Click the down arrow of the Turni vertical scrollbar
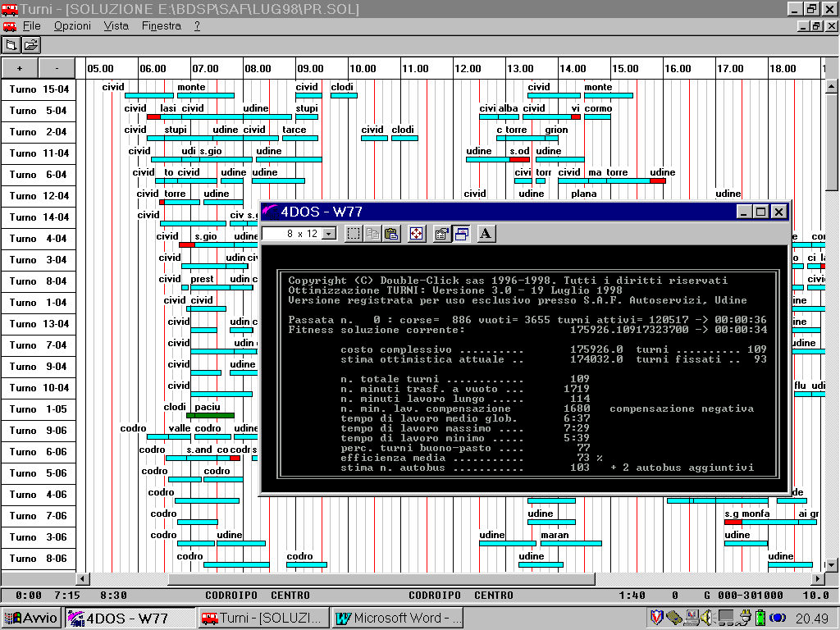840x630 pixels. pyautogui.click(x=831, y=564)
